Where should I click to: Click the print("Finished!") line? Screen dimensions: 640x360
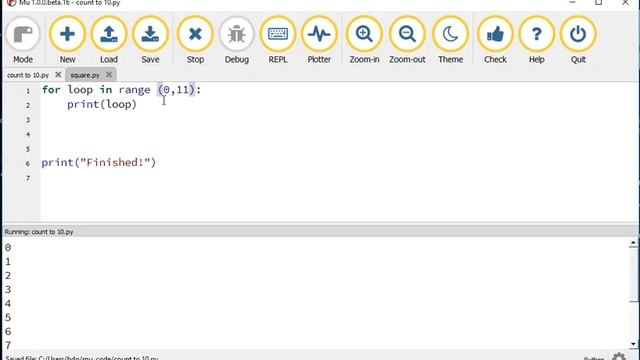pos(99,162)
